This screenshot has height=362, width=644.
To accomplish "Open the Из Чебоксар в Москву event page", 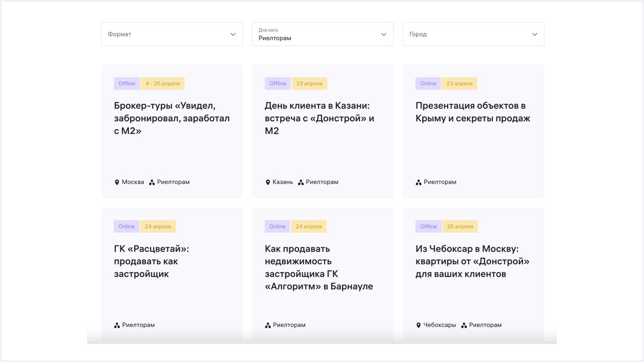I will pyautogui.click(x=473, y=261).
